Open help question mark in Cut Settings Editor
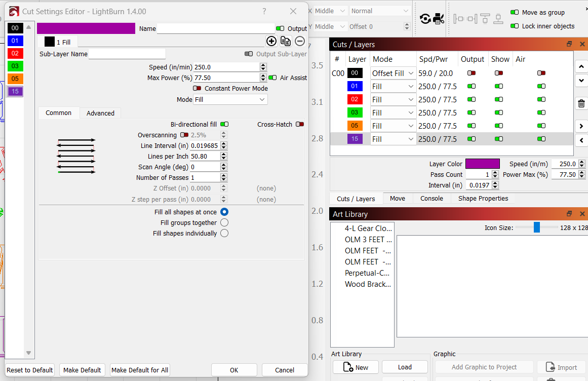Viewport: 588px width, 381px height. point(264,11)
